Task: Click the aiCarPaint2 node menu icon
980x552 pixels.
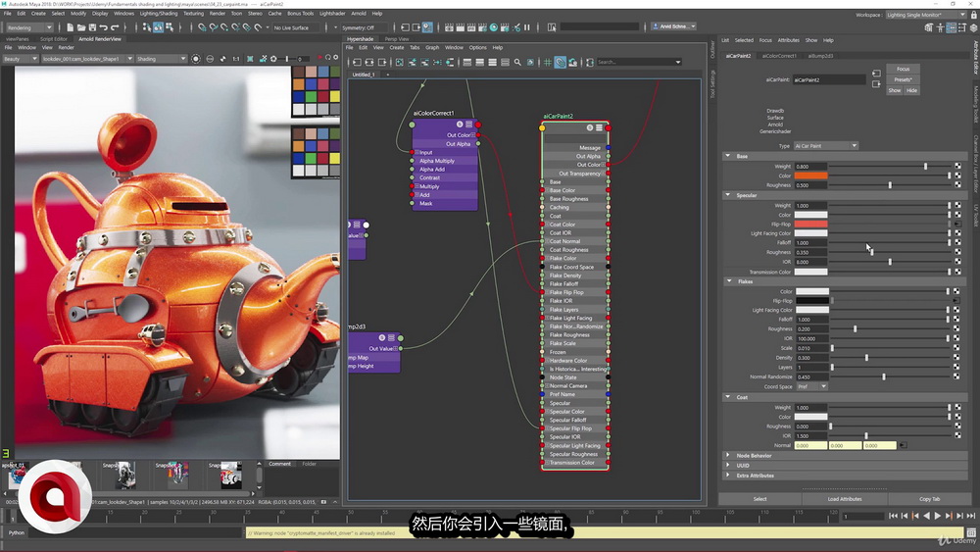Action: 599,127
